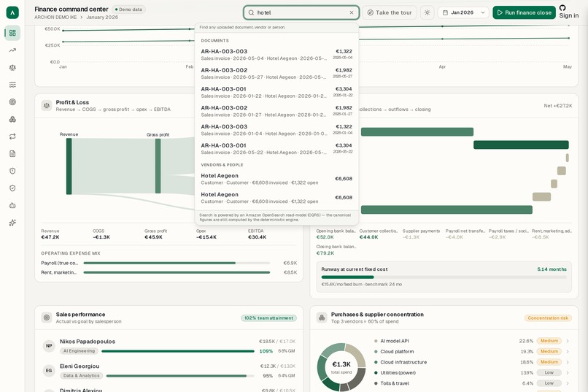The width and height of the screenshot is (588, 392).
Task: Click the Profit & Loss panel icon
Action: pos(47,105)
